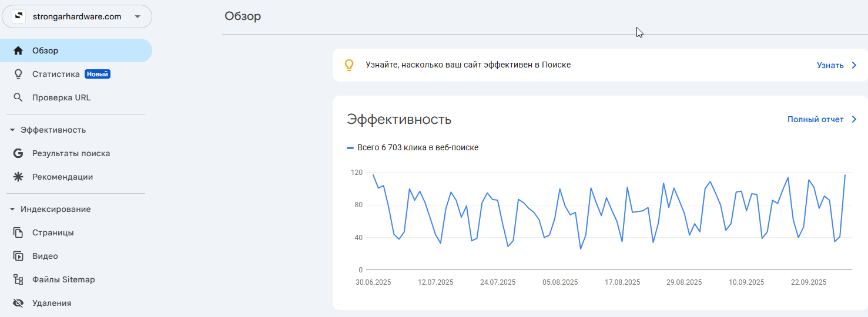The image size is (868, 317).
Task: Click the Узнать link in the banner
Action: tap(837, 65)
